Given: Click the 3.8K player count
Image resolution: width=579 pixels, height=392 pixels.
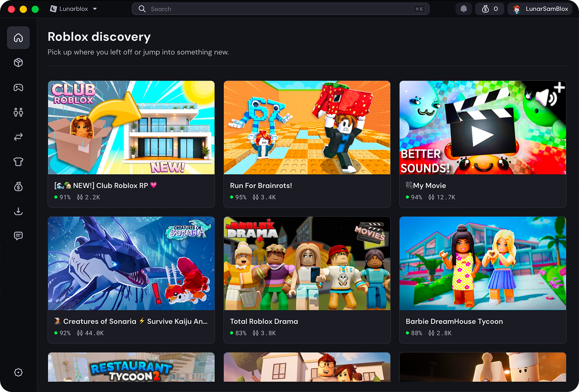Looking at the screenshot, I should tap(264, 333).
